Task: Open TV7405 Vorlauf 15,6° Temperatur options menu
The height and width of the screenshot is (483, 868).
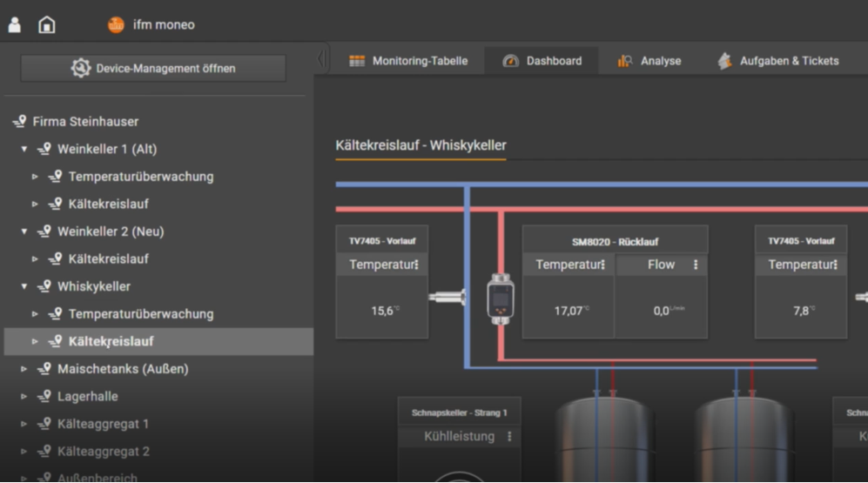Action: click(417, 265)
